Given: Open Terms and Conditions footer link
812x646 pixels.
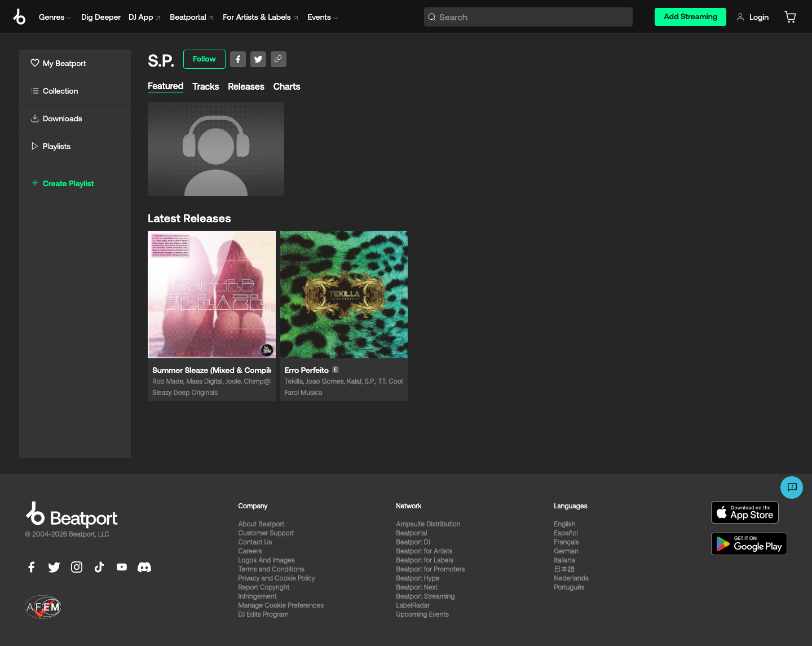Looking at the screenshot, I should pos(271,569).
